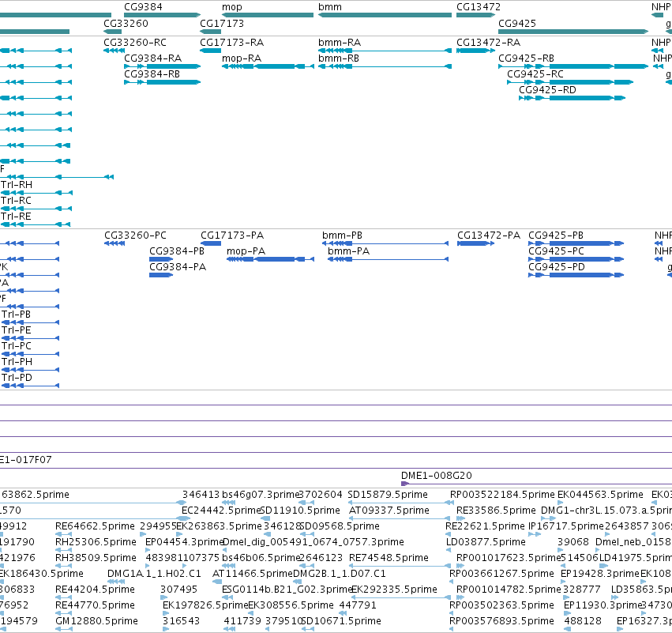Select protein Trl-PD
The height and width of the screenshot is (633, 672).
pyautogui.click(x=17, y=378)
